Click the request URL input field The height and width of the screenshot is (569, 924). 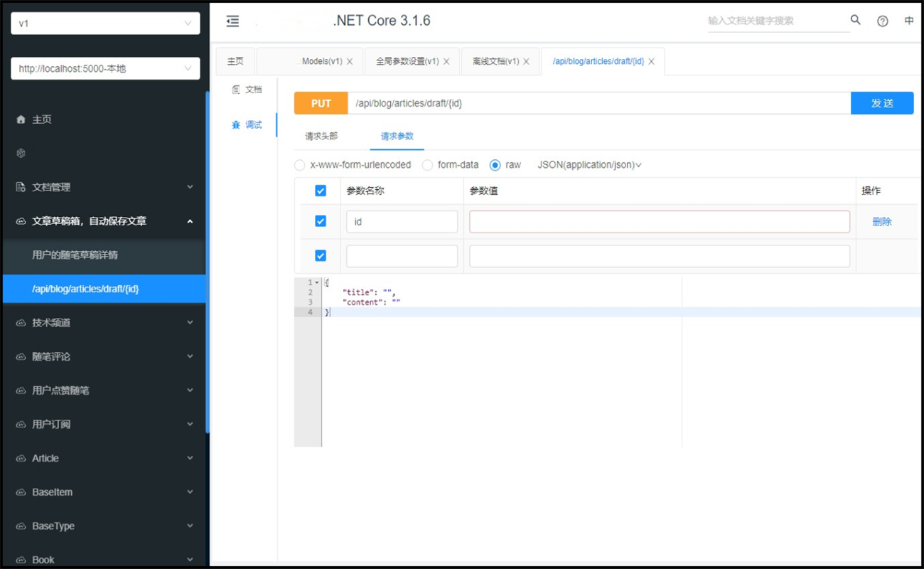coord(599,103)
